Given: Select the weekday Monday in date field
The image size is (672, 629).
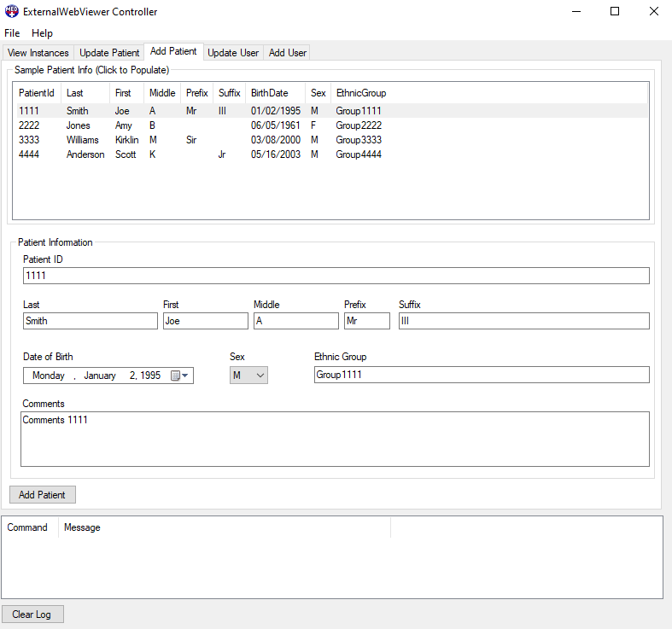Looking at the screenshot, I should pos(49,376).
